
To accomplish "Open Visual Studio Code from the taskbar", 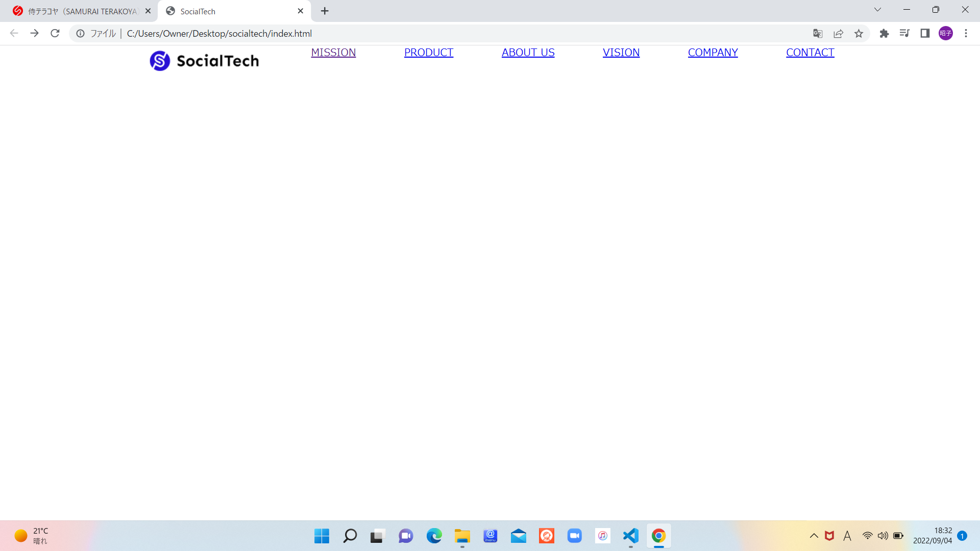I will point(631,536).
